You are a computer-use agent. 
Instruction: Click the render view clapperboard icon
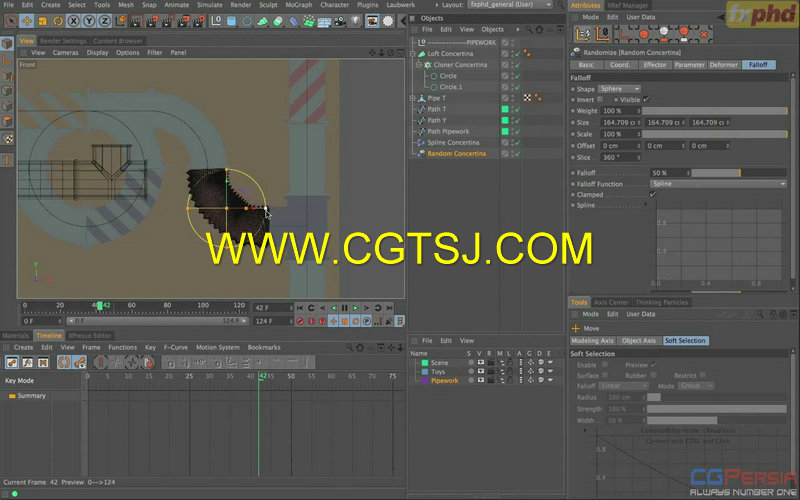pos(136,21)
